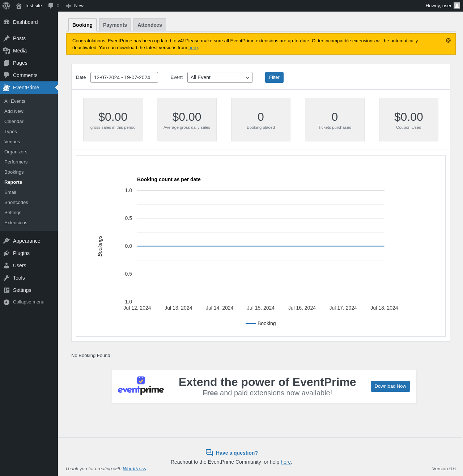Screen dimensions: 463x476
Task: Open the comments bubble icon in admin bar
Action: [51, 6]
